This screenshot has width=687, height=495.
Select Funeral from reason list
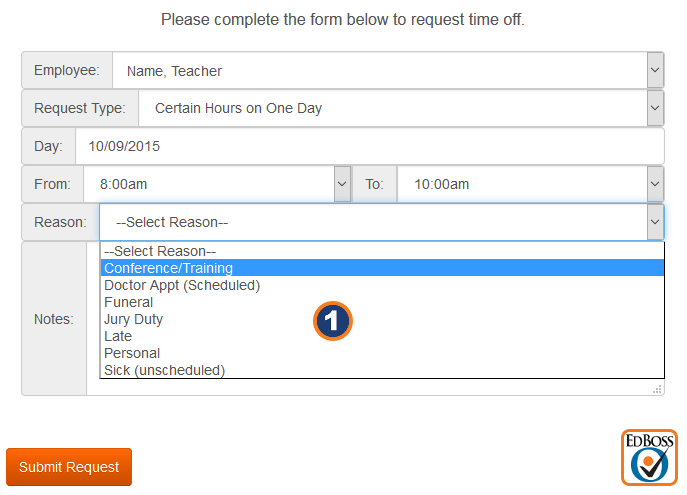(128, 302)
